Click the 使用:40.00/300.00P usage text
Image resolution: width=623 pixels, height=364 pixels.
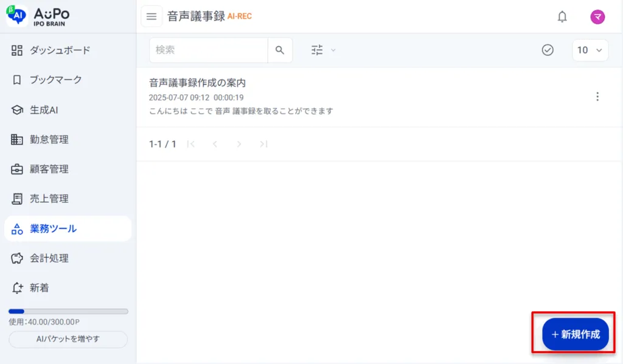[x=44, y=322]
